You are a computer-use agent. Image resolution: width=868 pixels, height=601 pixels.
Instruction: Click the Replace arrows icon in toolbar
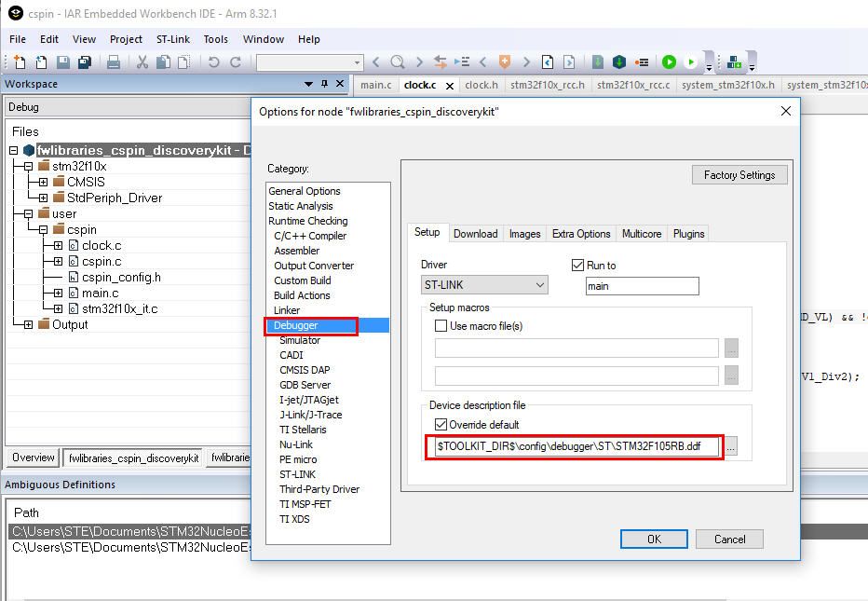pos(441,62)
